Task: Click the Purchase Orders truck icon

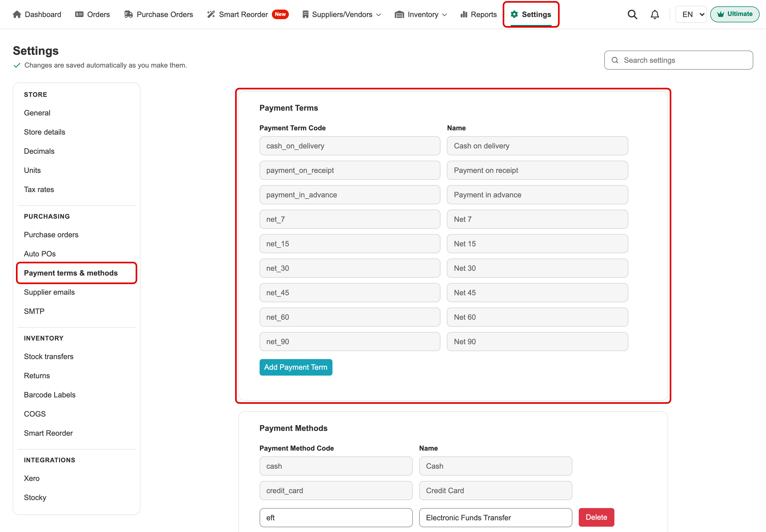Action: [128, 14]
